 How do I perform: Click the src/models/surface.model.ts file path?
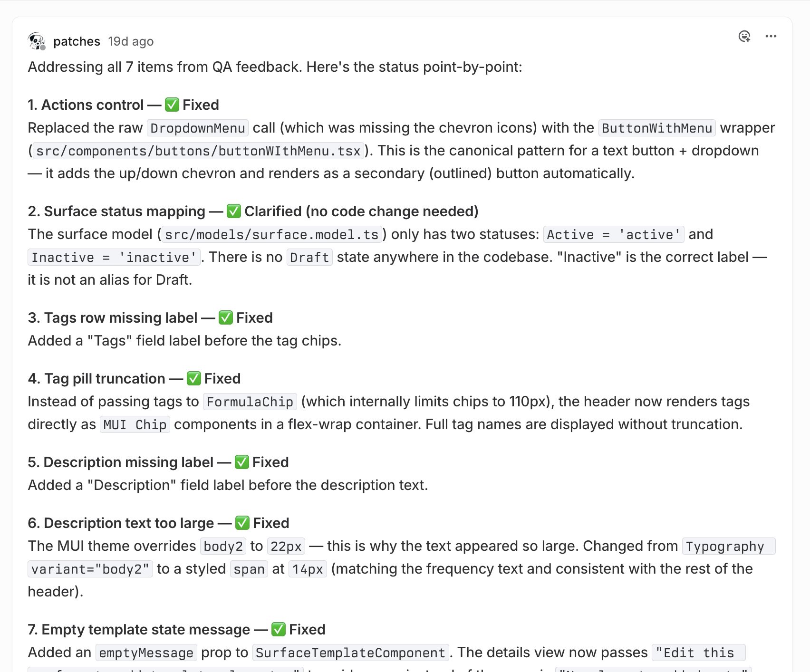click(x=272, y=234)
